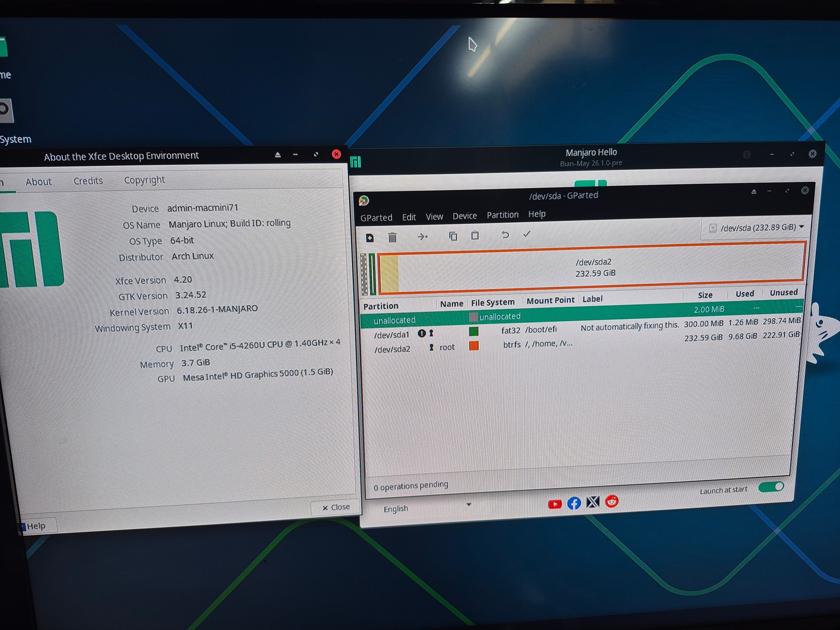Select the /dev/sda1 partition row
The height and width of the screenshot is (630, 840).
pos(581,329)
